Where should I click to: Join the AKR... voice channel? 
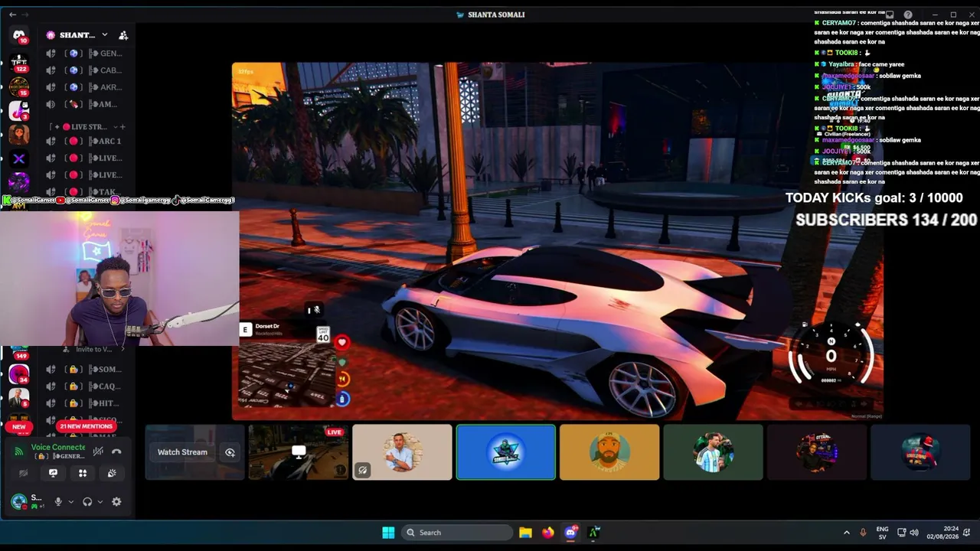(84, 87)
